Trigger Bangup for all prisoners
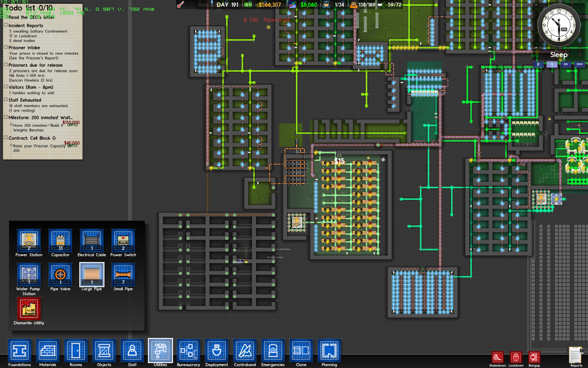The height and width of the screenshot is (368, 588). (534, 358)
